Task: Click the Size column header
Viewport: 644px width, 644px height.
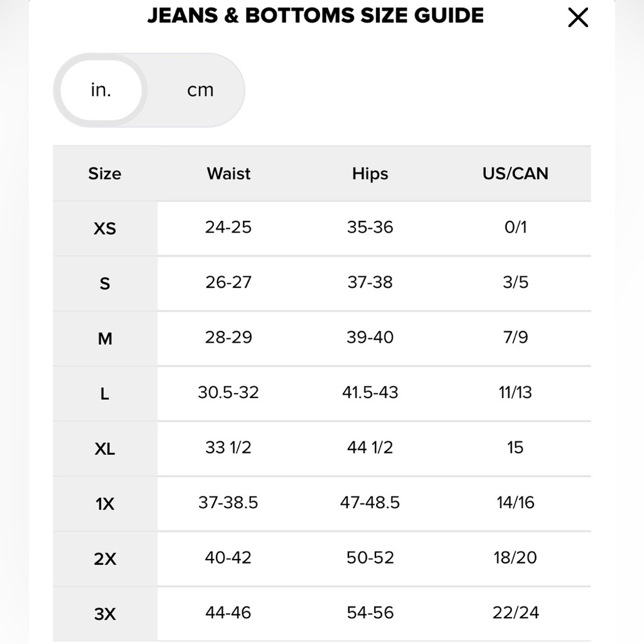Action: point(105,174)
